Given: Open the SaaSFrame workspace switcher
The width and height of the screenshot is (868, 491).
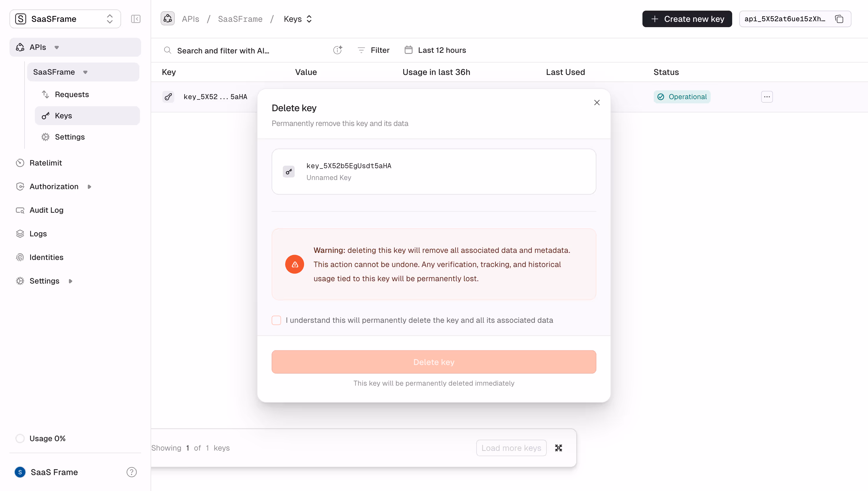Looking at the screenshot, I should [65, 19].
